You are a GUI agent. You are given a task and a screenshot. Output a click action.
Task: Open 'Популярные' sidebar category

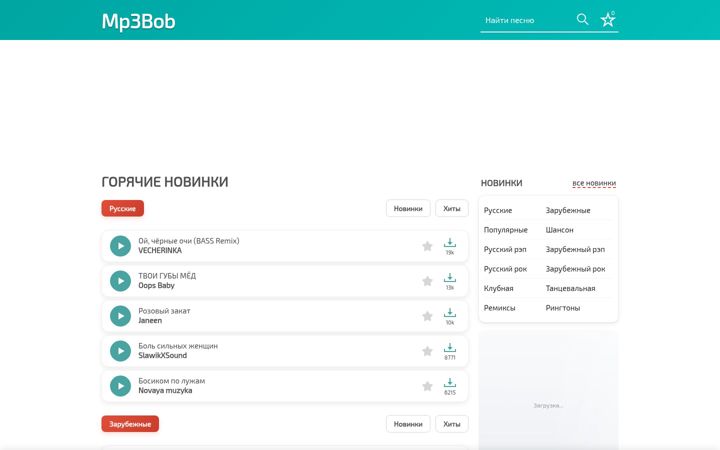tap(506, 230)
